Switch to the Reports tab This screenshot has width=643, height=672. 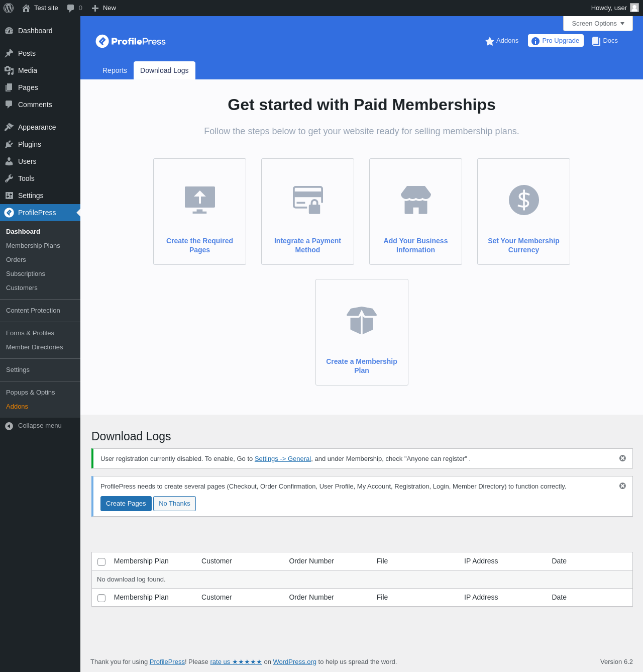pyautogui.click(x=115, y=70)
